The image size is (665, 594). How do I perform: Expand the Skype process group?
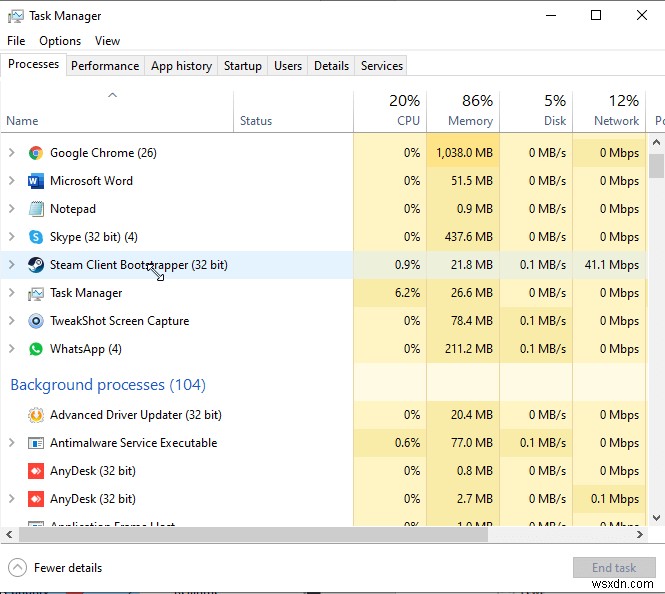[x=12, y=237]
